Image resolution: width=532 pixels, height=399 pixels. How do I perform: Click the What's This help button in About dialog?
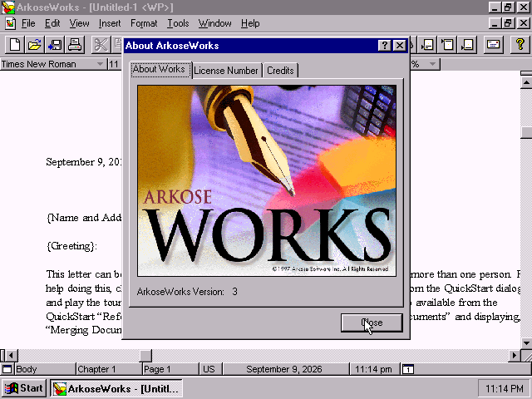[384, 46]
